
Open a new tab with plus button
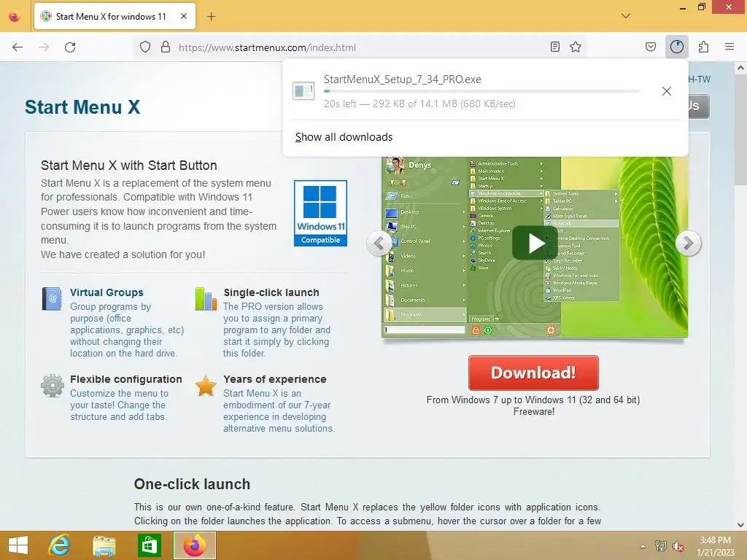pos(211,17)
